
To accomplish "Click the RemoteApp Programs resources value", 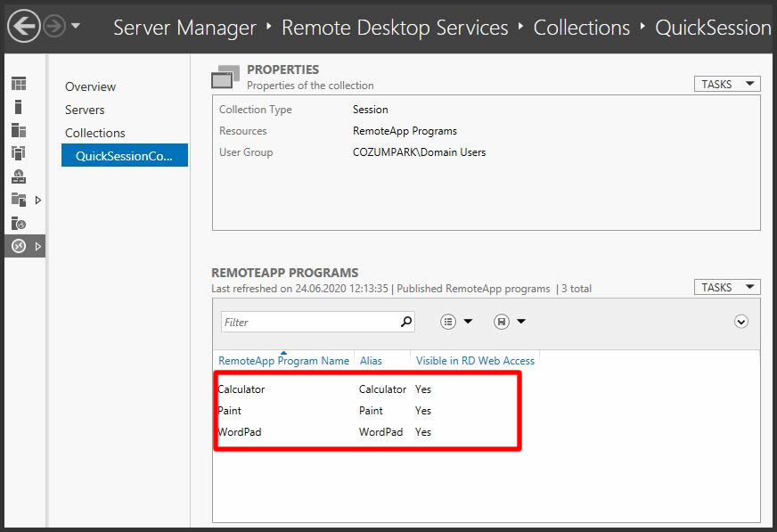I will pos(405,131).
